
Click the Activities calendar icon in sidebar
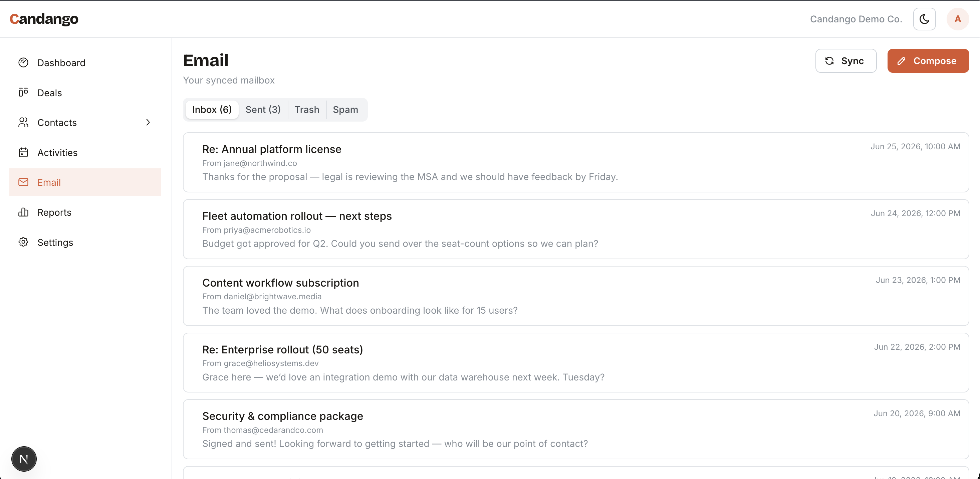point(23,152)
